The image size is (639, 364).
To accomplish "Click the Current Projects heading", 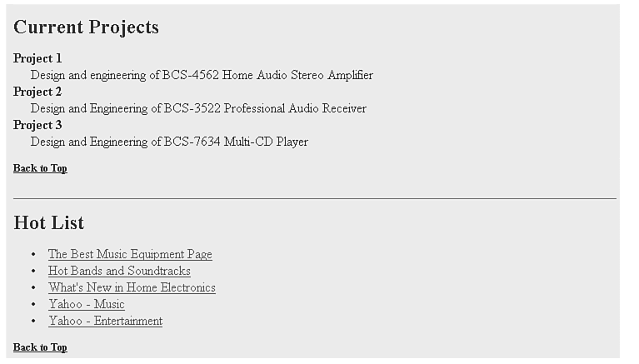I will point(86,27).
